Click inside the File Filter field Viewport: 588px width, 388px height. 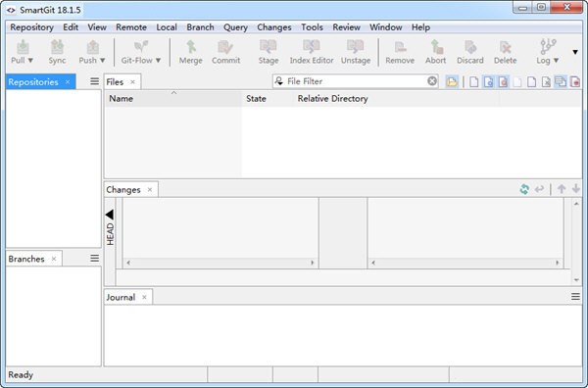point(356,81)
